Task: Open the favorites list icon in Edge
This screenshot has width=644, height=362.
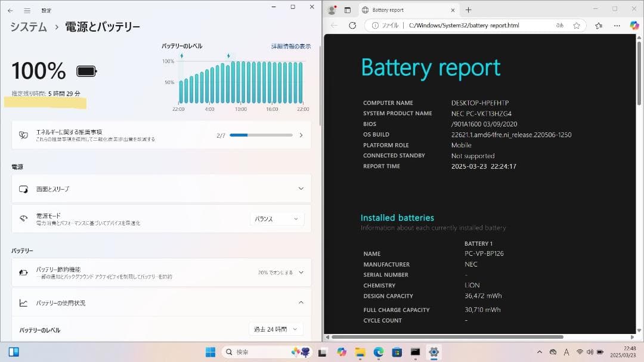Action: tap(597, 25)
